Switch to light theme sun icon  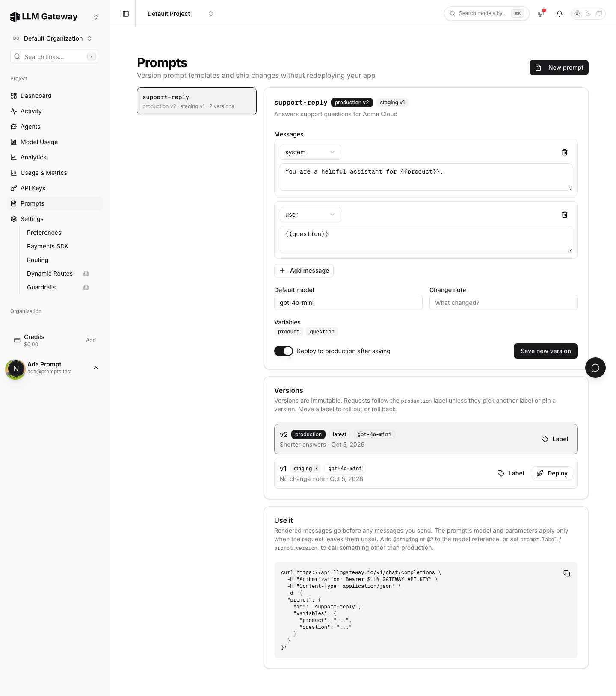577,14
